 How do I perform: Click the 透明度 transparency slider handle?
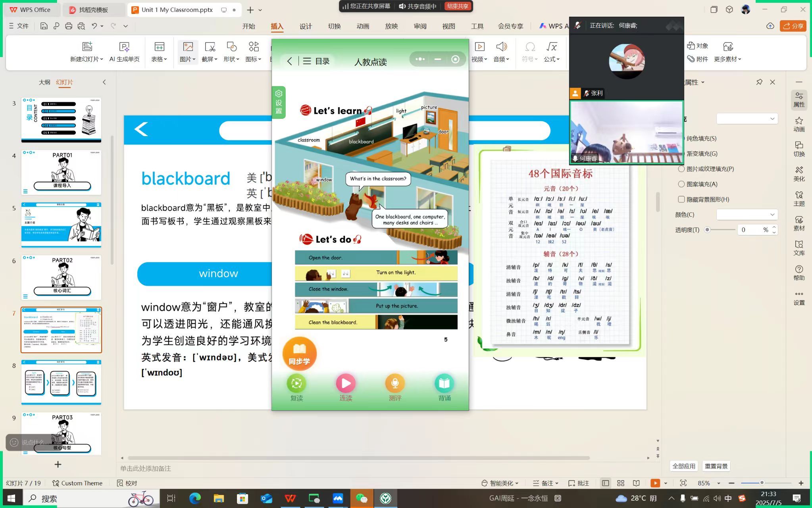(x=707, y=230)
